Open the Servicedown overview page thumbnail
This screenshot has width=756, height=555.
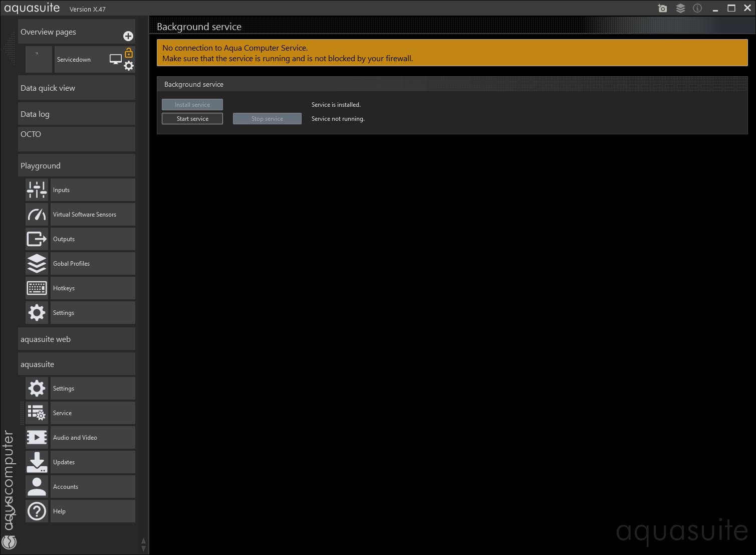coord(39,60)
